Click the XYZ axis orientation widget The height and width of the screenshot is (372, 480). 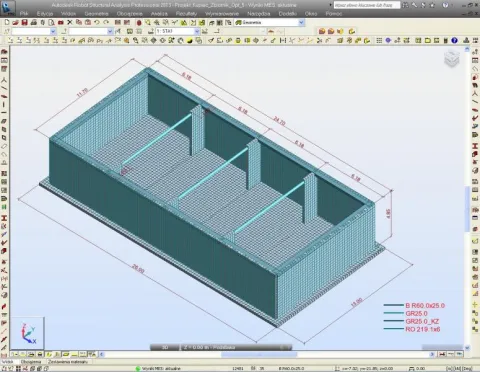28,333
